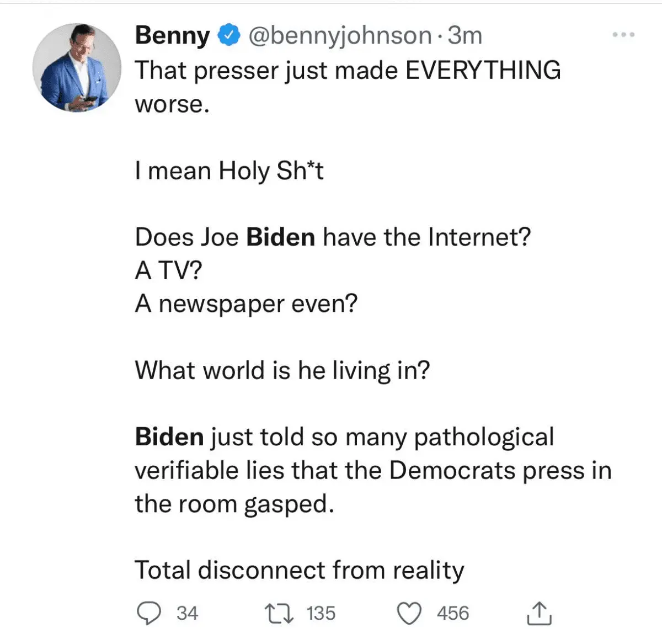Click the "Total disconnect from reality" line
This screenshot has height=644, width=662.
coord(300,570)
